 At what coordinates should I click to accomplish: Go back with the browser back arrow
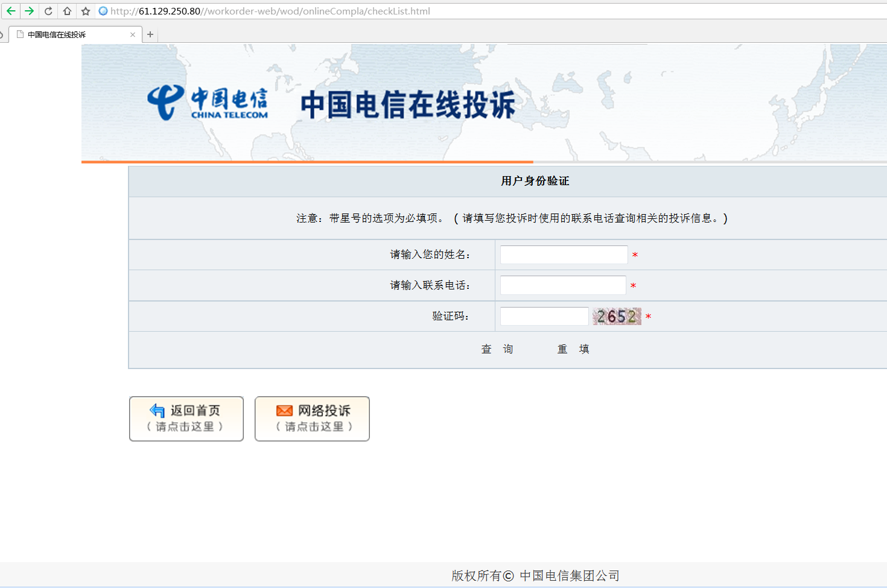point(11,11)
